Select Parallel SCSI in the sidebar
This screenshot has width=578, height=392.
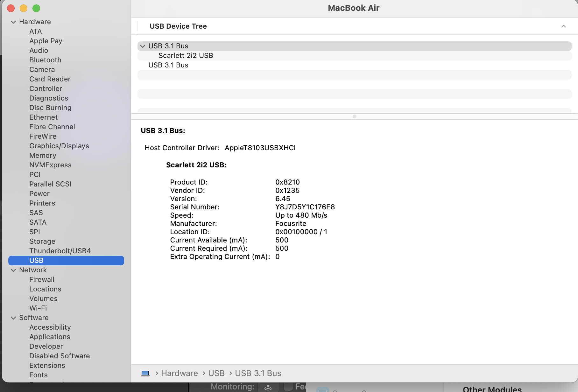tap(50, 184)
